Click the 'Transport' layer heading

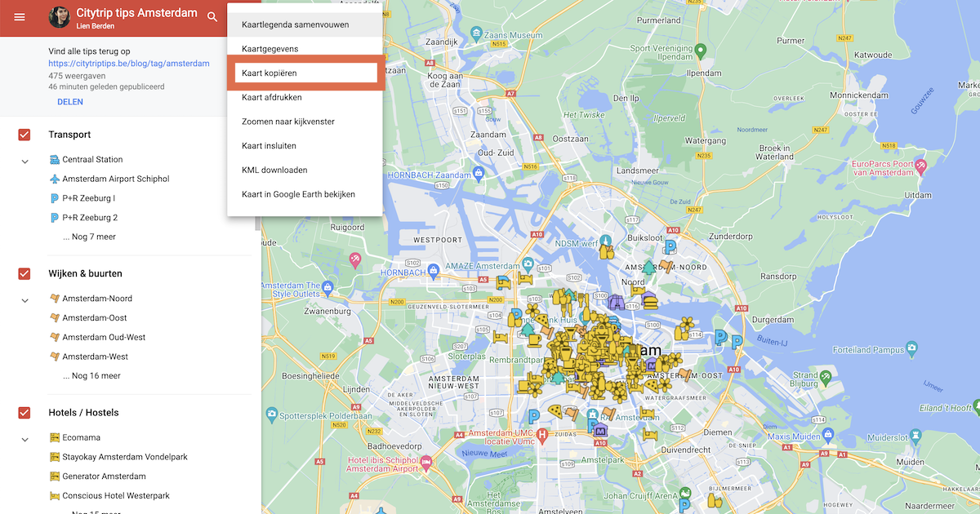pos(69,135)
